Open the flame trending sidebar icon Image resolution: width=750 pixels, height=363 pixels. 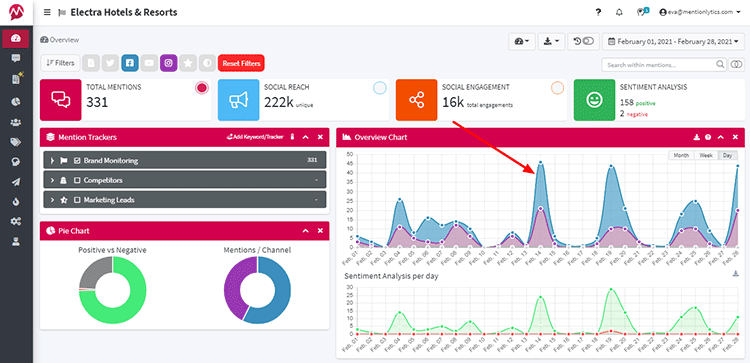(16, 202)
